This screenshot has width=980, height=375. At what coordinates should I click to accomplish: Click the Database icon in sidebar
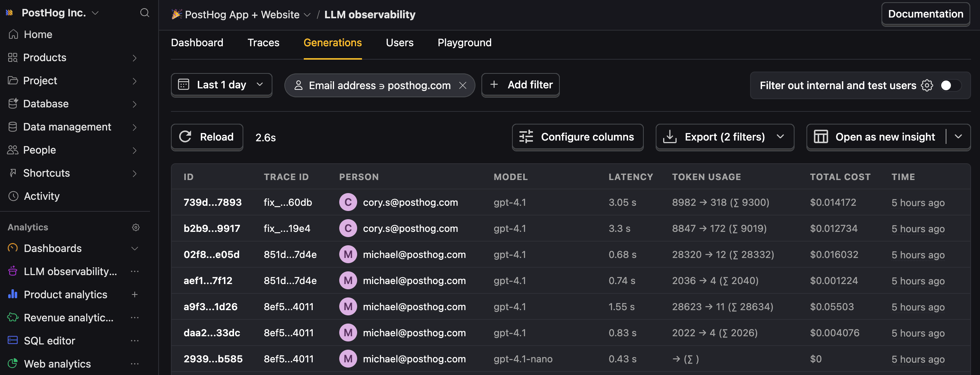[x=13, y=103]
